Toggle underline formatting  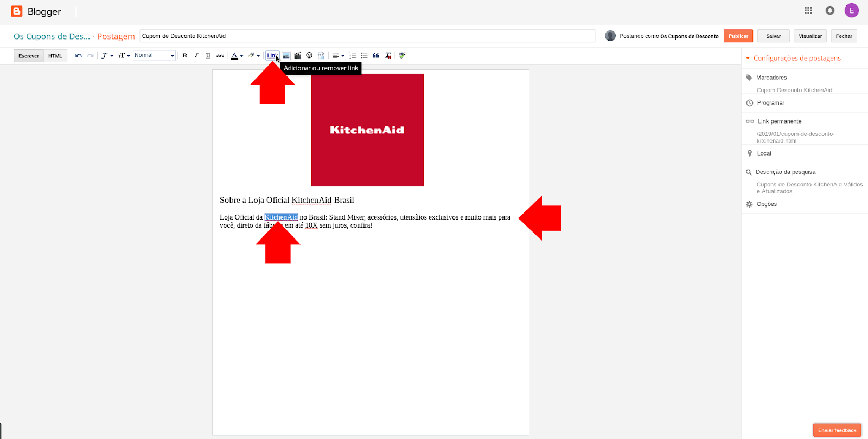coord(208,55)
